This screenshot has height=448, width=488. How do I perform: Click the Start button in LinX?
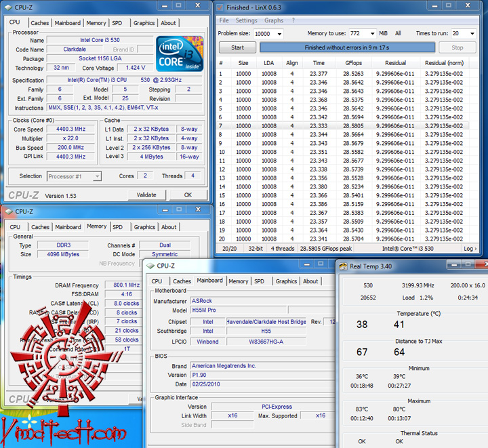[237, 47]
